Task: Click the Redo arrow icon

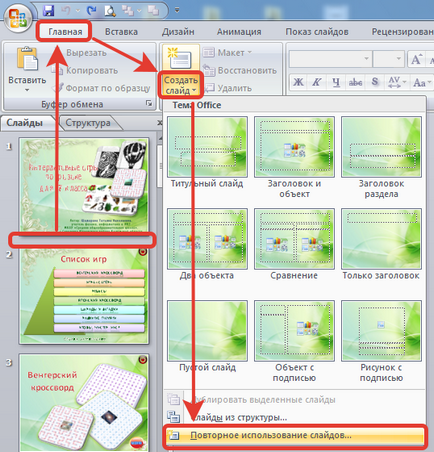Action: coord(91,11)
